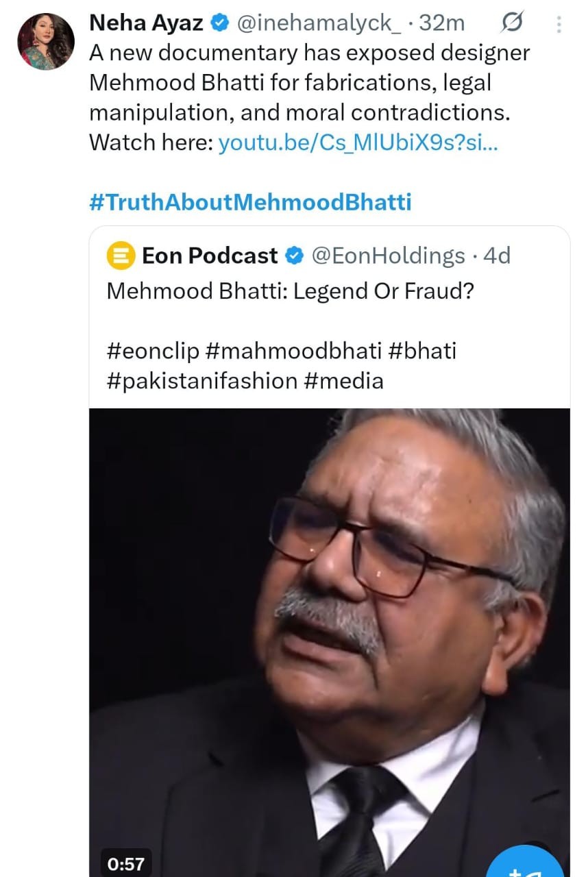Tap the Grok slashed-circle icon
The height and width of the screenshot is (877, 588).
pos(510,24)
